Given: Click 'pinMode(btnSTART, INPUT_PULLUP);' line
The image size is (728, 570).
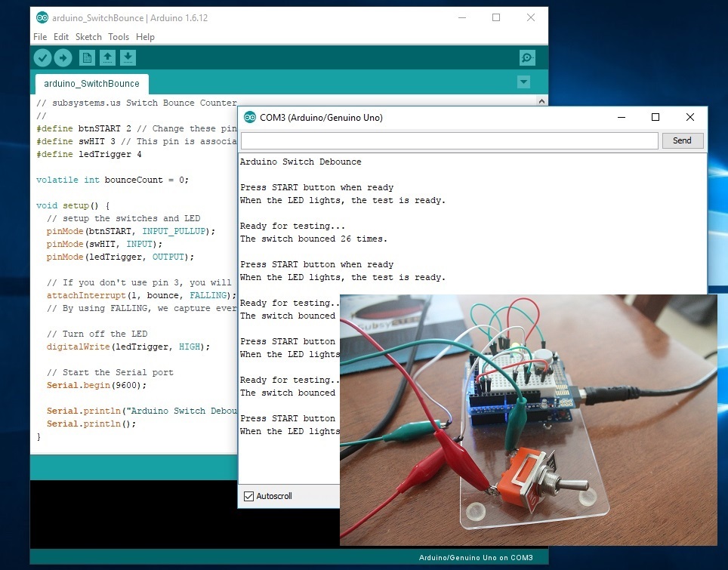Looking at the screenshot, I should coord(131,231).
